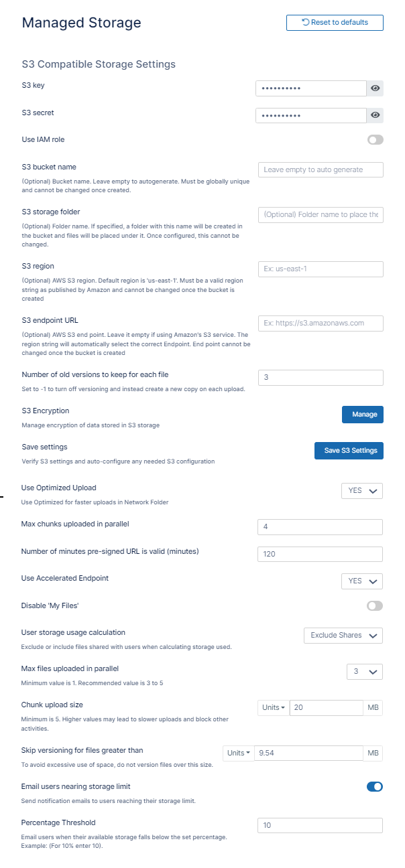The height and width of the screenshot is (868, 405).
Task: Focus the S3 bucket name field
Action: click(321, 170)
